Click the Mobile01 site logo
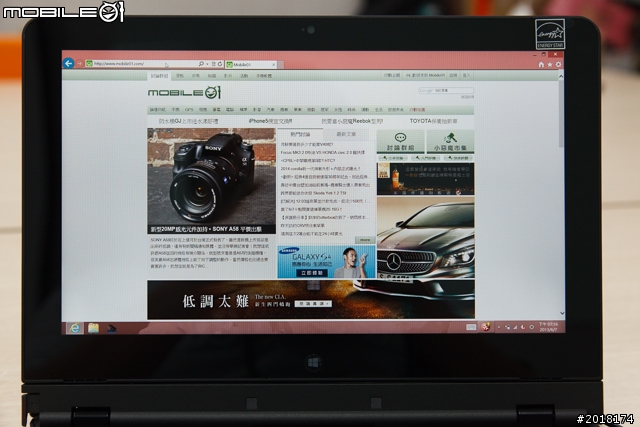The image size is (640, 427). click(x=184, y=93)
